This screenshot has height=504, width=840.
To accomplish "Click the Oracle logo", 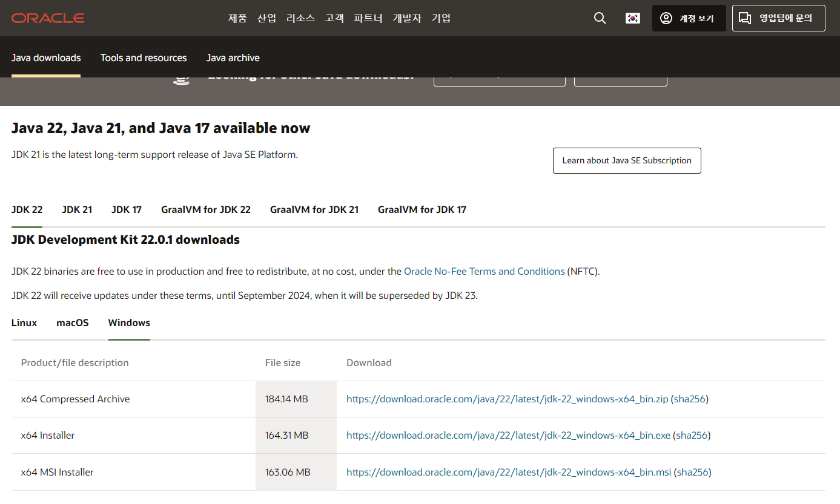I will click(48, 18).
